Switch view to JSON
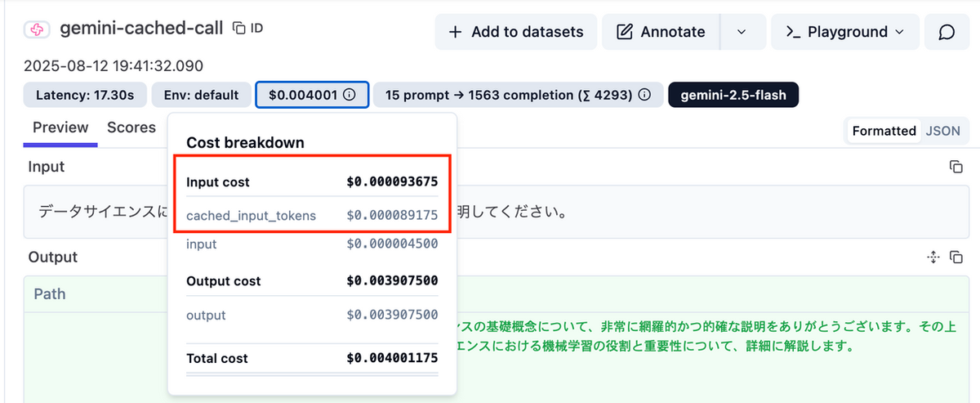 942,131
